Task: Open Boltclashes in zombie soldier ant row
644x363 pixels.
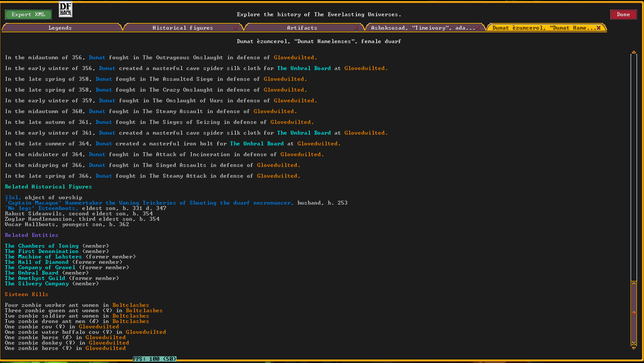Action: [x=131, y=316]
